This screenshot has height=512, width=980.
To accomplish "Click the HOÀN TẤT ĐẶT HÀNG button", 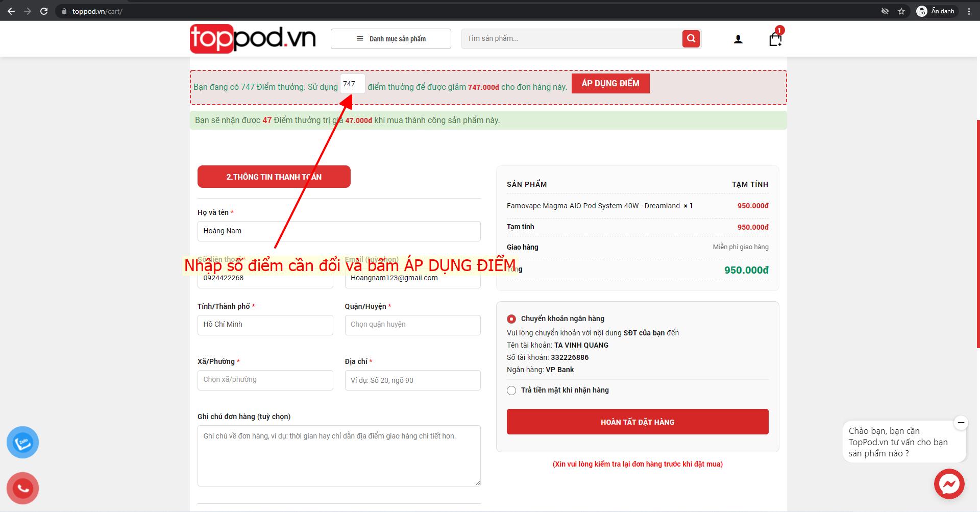I will pyautogui.click(x=638, y=422).
